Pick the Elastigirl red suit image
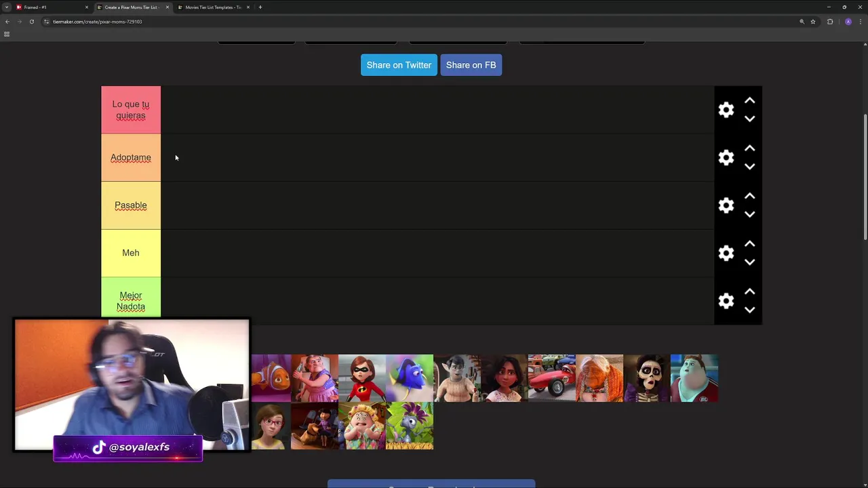This screenshot has width=868, height=488. pyautogui.click(x=362, y=378)
